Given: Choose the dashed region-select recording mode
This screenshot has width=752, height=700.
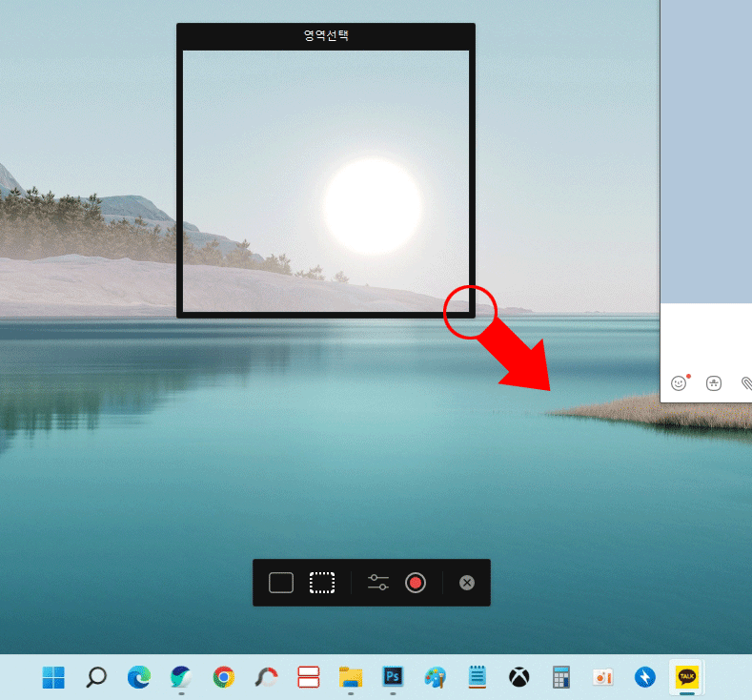Looking at the screenshot, I should click(322, 583).
